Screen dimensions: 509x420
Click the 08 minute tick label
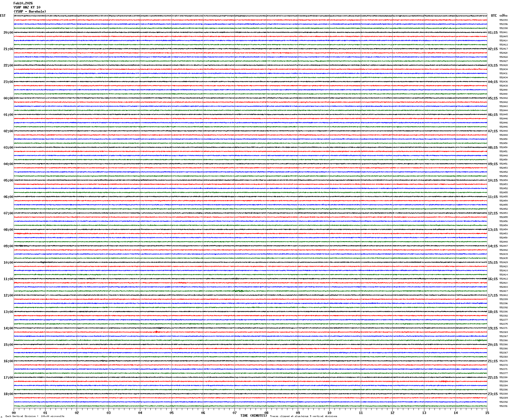[x=266, y=413]
